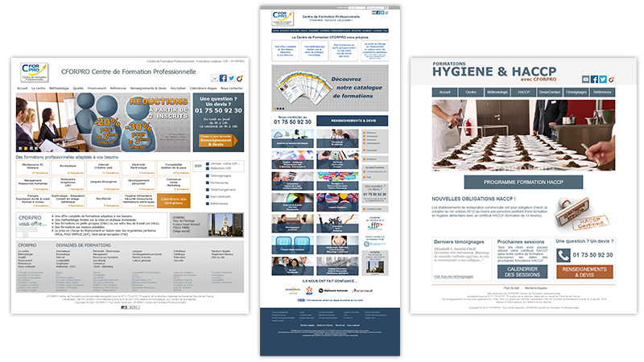Open the Twitter icon on HACCP site
Screen dimensions: 644x362
tap(602, 79)
